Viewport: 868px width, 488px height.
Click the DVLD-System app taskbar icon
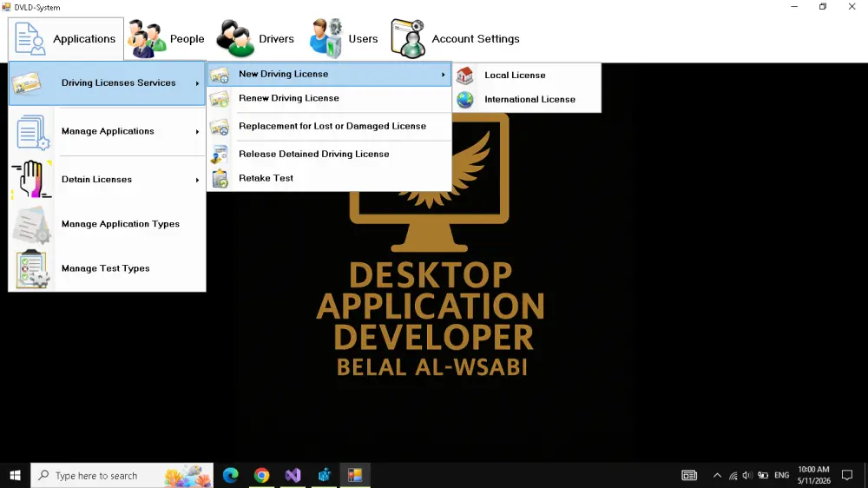(355, 475)
